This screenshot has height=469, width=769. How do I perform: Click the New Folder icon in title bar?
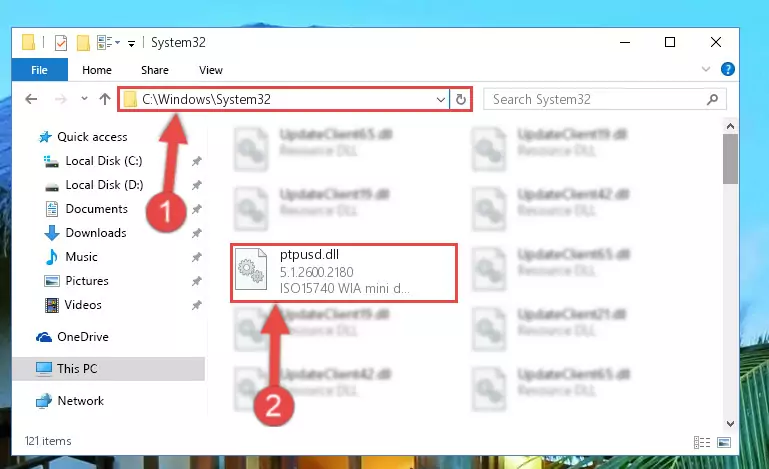83,43
